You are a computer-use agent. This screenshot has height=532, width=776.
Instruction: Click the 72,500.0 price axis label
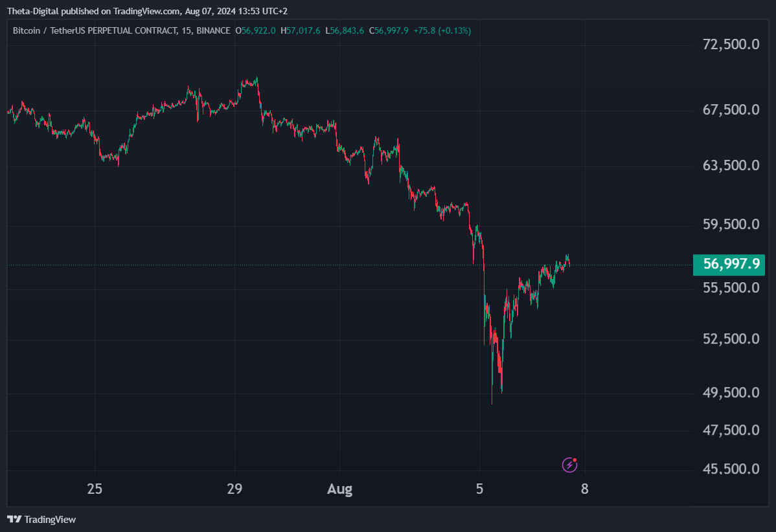pyautogui.click(x=731, y=44)
